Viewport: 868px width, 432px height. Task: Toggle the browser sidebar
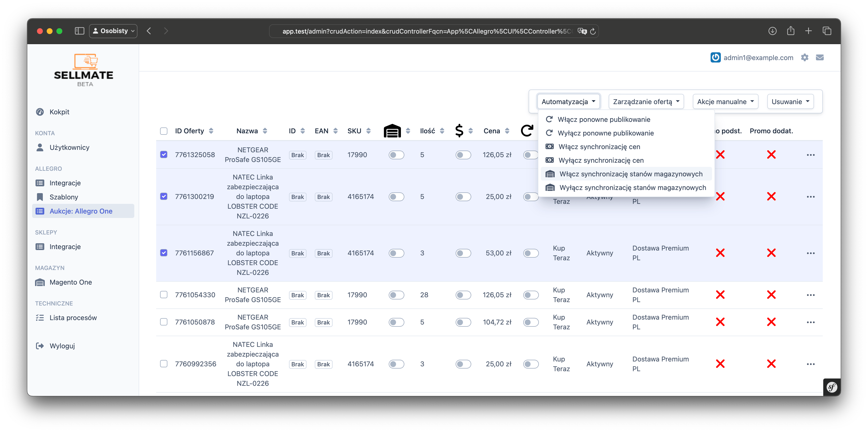tap(79, 31)
